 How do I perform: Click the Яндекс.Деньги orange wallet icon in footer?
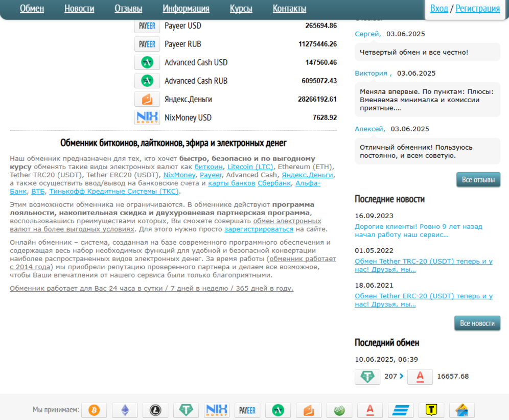point(309,410)
